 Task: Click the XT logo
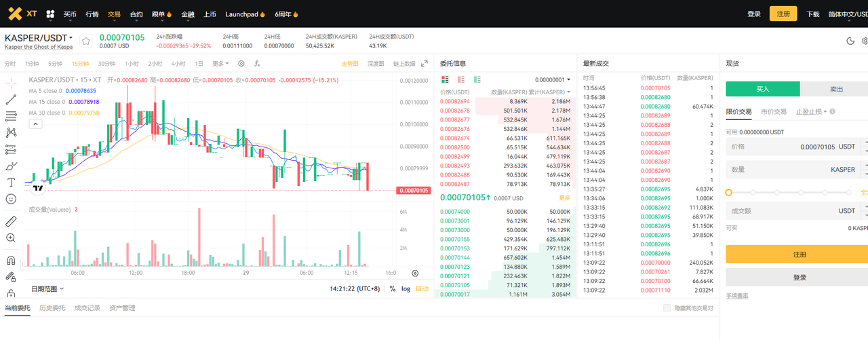(x=22, y=14)
